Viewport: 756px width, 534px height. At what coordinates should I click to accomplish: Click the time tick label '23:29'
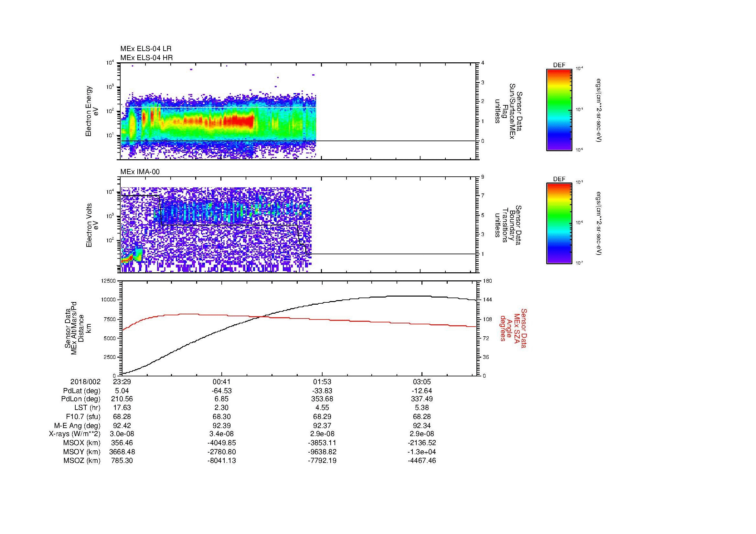(122, 382)
